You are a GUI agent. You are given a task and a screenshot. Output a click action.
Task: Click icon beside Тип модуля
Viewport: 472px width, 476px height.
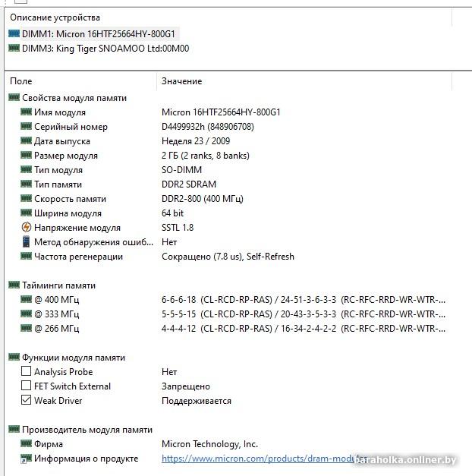(x=26, y=169)
